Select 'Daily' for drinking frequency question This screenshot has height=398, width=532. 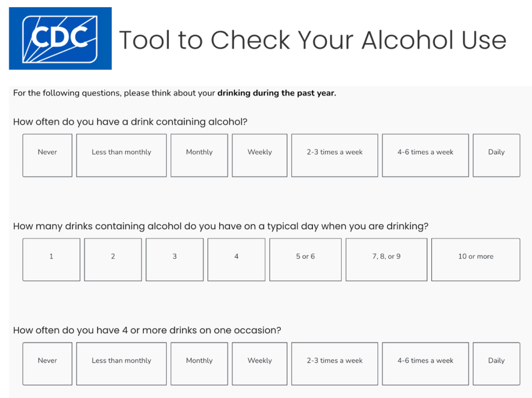coord(496,155)
